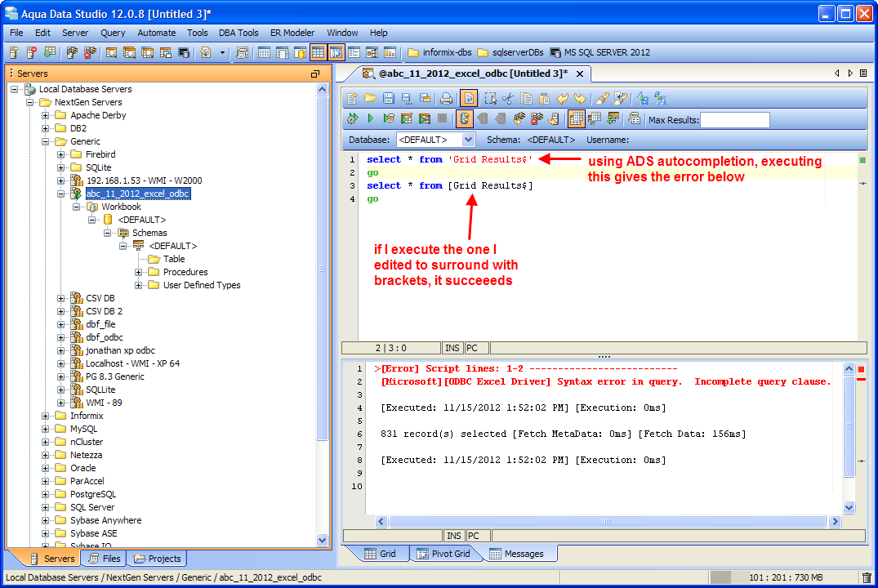Click the Register Server icon in main toolbar
Image resolution: width=878 pixels, height=588 pixels.
(x=14, y=52)
